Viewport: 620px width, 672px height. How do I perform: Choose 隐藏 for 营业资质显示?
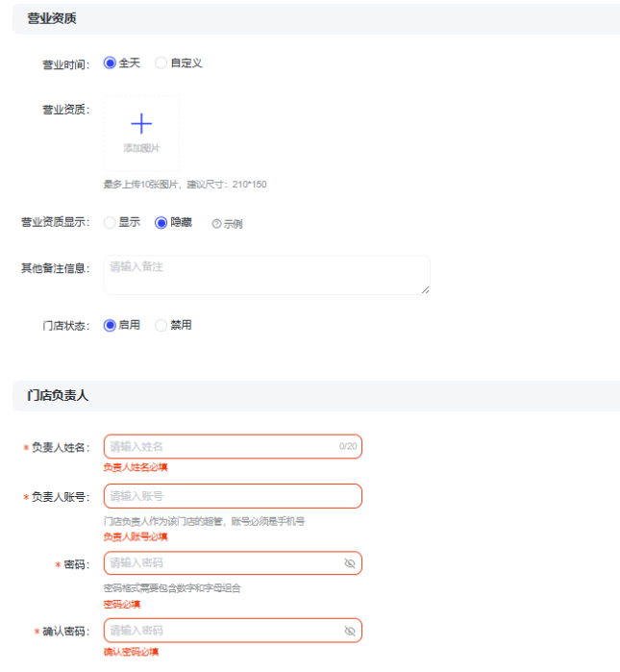click(x=161, y=222)
